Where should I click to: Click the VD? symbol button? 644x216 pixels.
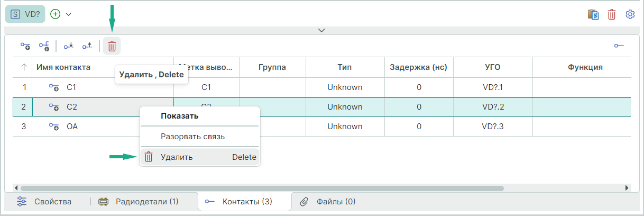pos(25,14)
